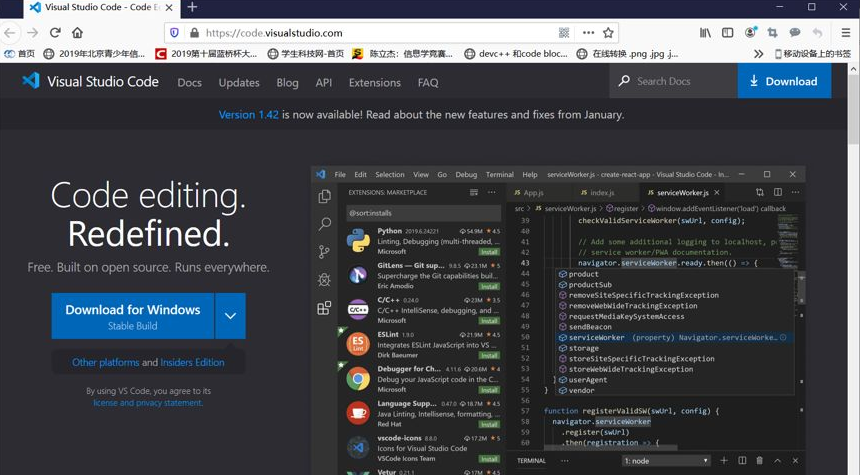Open the chat bubble toolbar icon
This screenshot has width=860, height=475.
[x=795, y=33]
